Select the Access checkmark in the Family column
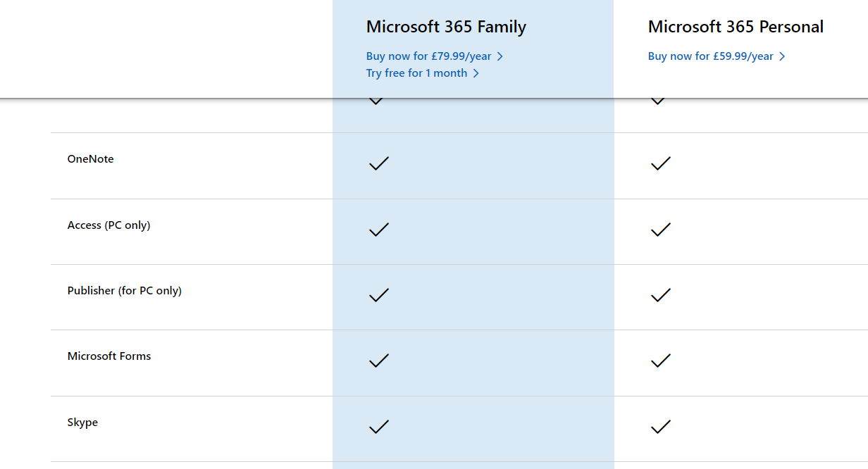Viewport: 868px width, 469px height. pyautogui.click(x=379, y=230)
